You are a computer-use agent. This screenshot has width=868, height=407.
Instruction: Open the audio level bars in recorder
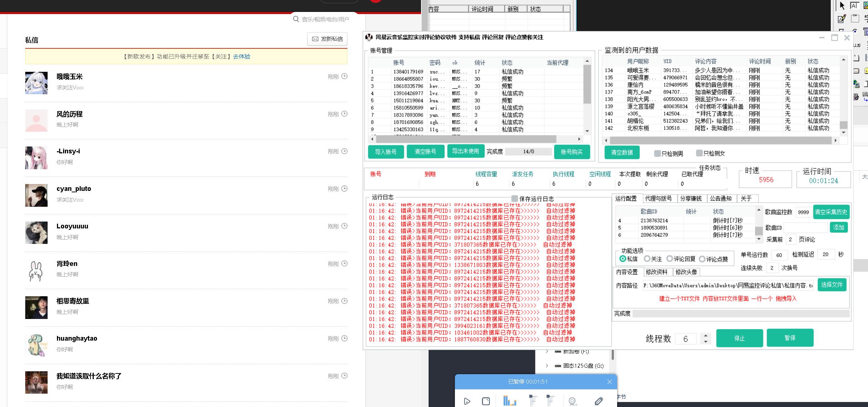[510, 401]
